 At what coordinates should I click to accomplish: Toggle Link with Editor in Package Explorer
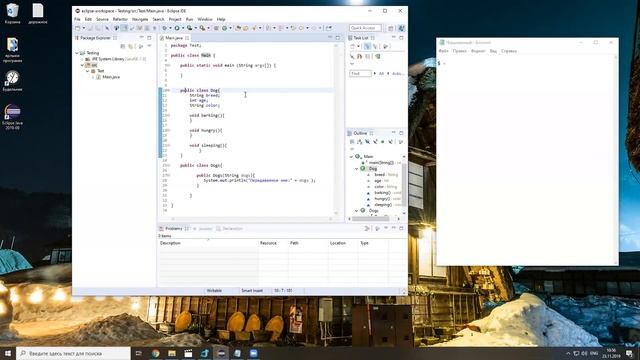tap(131, 46)
